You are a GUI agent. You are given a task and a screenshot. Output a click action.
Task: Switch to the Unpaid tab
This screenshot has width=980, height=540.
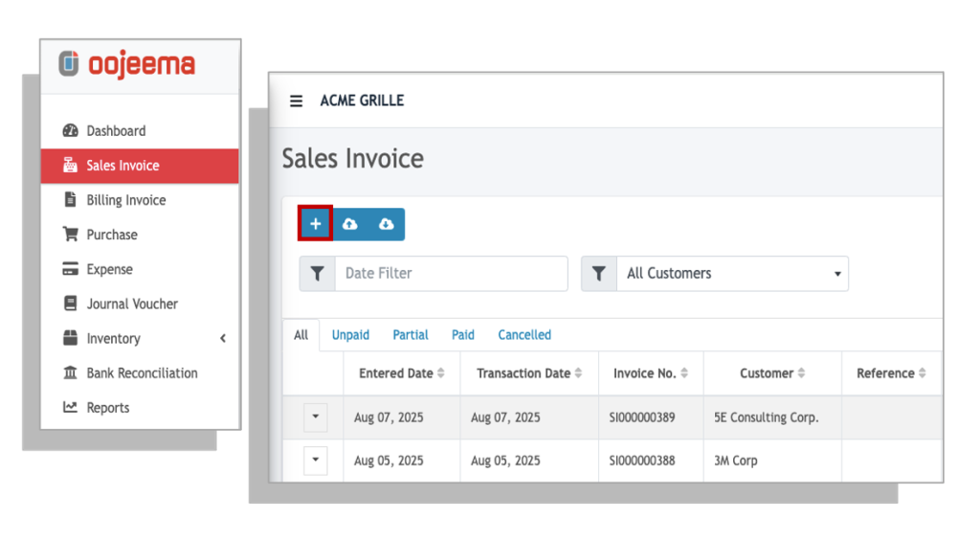[350, 335]
